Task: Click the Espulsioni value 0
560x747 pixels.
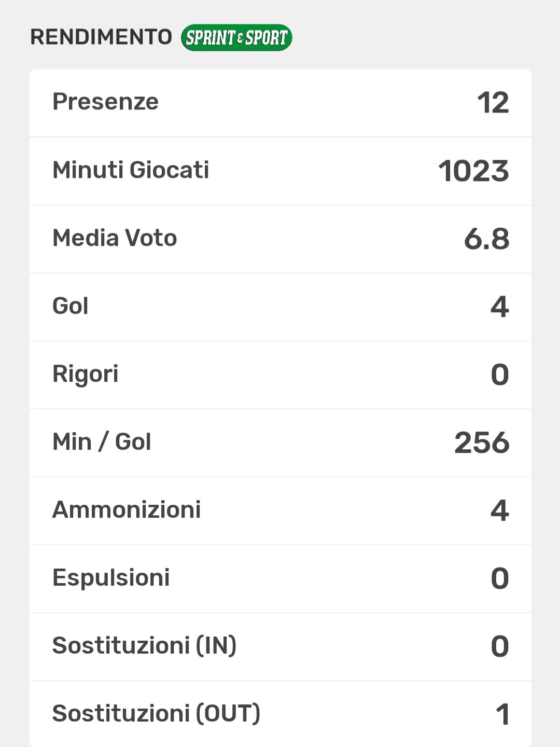Action: pos(500,578)
